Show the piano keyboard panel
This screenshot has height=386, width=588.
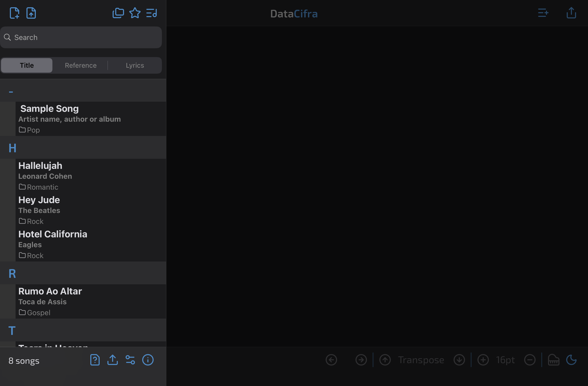click(x=553, y=360)
